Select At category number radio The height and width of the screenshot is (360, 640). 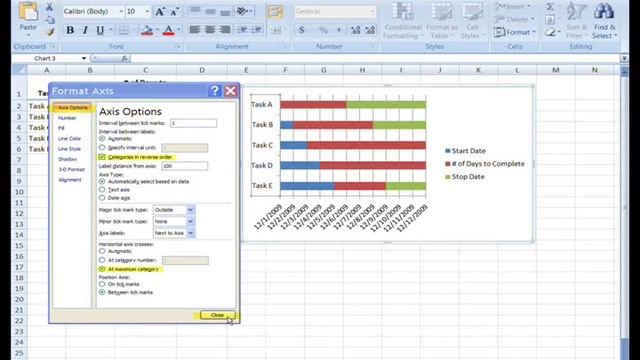pyautogui.click(x=102, y=260)
